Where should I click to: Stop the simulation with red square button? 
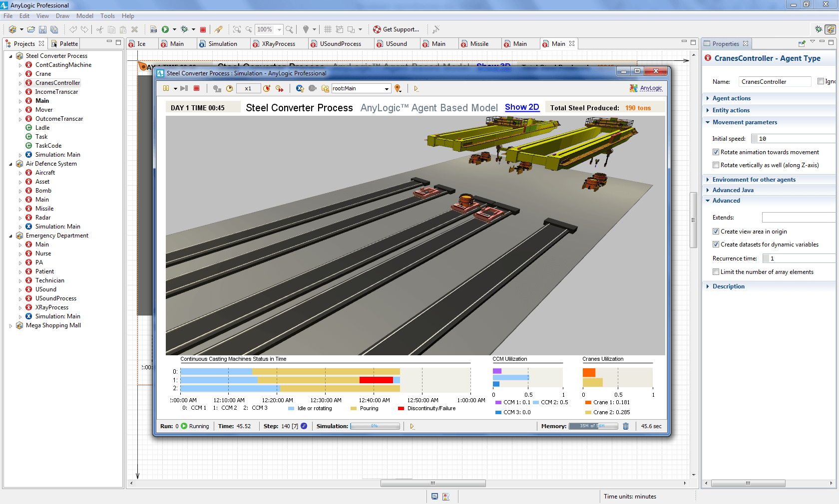pyautogui.click(x=197, y=88)
